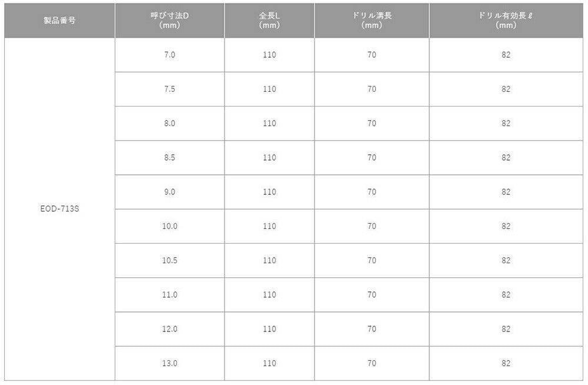Screen dimensions: 588x385
Task: Click the 110 length in the 7.0 row
Action: (x=269, y=55)
